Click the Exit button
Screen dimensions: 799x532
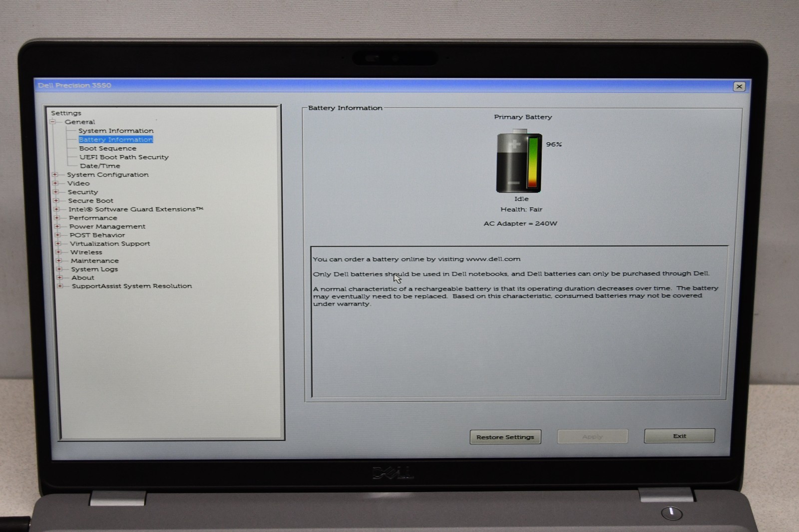tap(680, 436)
